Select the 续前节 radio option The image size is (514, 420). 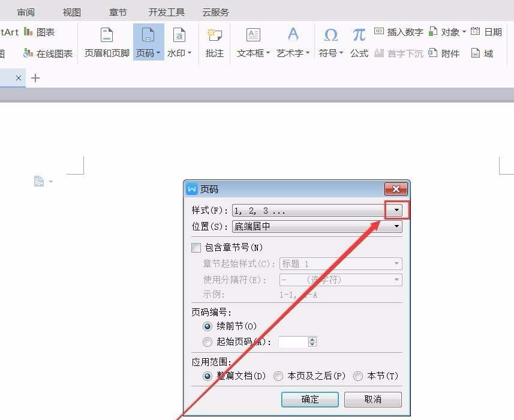[x=208, y=326]
